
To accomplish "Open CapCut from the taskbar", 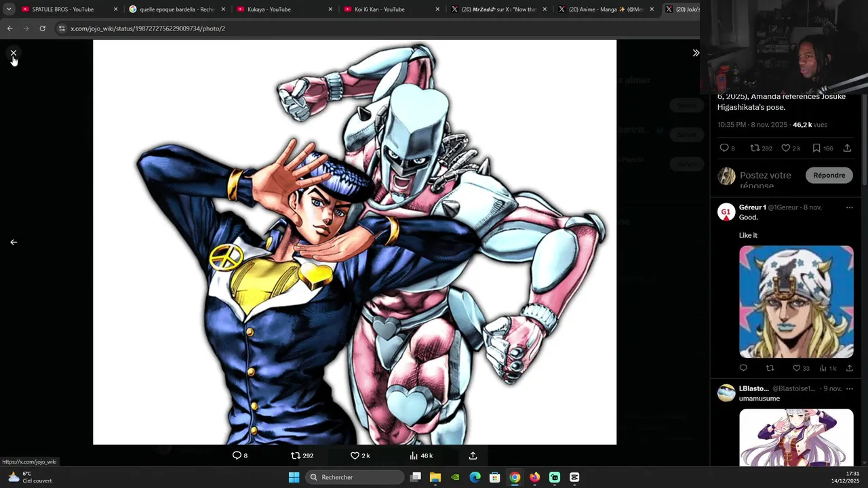I will pyautogui.click(x=574, y=477).
